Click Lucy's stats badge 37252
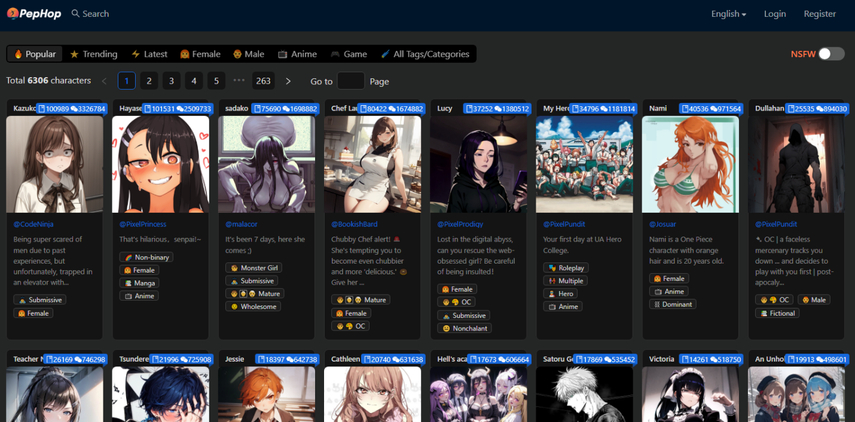 pos(497,108)
